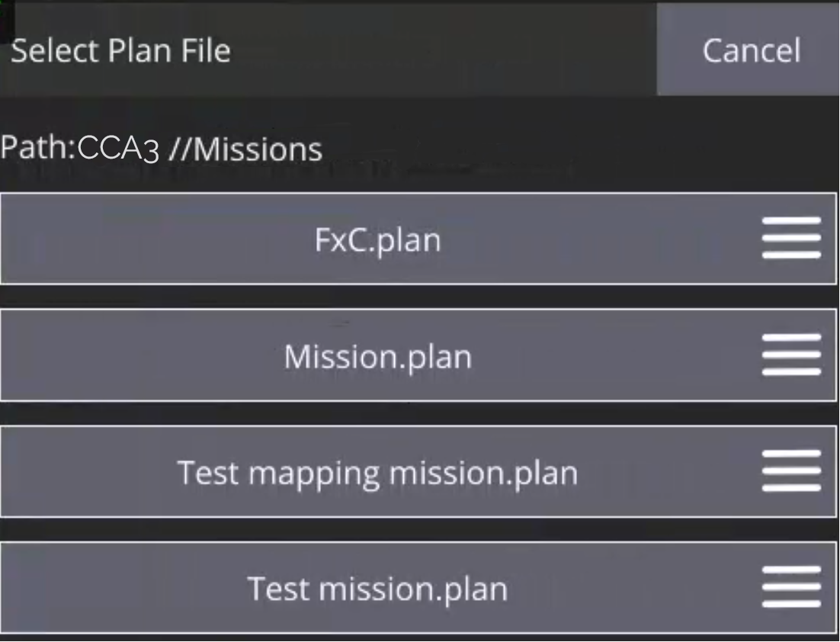This screenshot has height=642, width=840.
Task: Show options for Test mapping mission.plan
Action: [791, 472]
